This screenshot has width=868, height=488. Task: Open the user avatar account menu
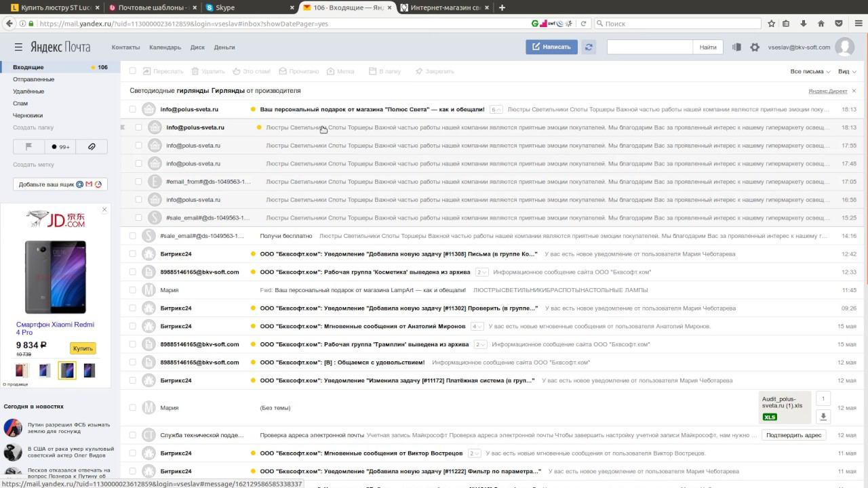coord(844,47)
